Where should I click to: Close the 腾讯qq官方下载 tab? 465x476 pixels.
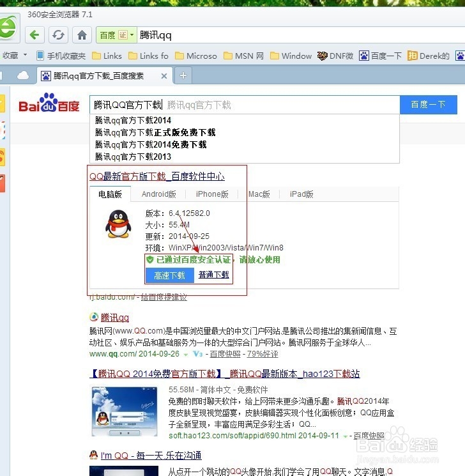[x=164, y=76]
